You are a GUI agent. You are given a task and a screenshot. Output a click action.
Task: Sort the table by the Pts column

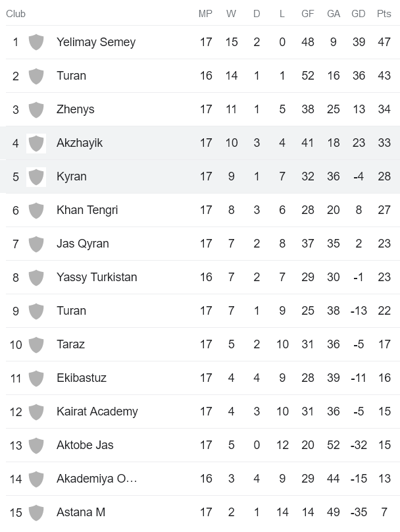[384, 14]
